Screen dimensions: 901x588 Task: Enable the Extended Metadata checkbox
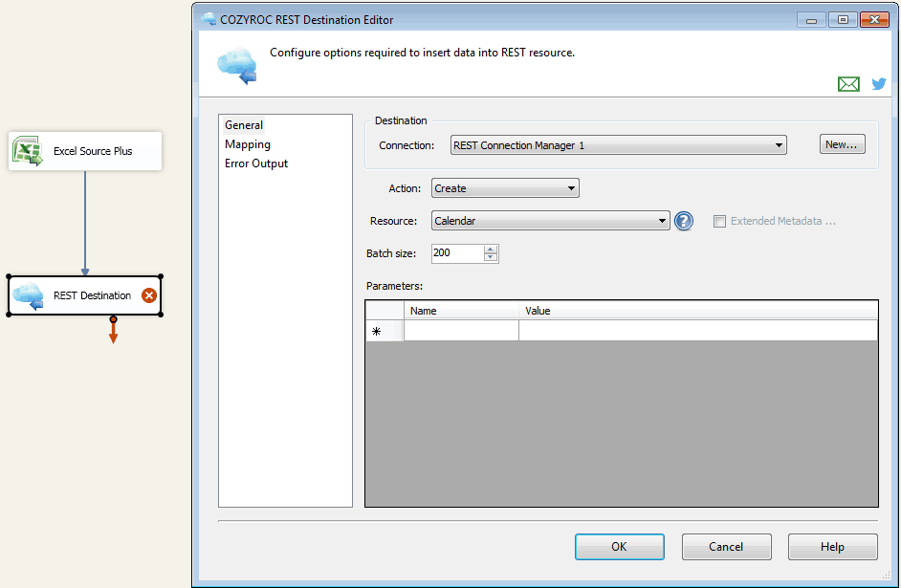[x=719, y=221]
